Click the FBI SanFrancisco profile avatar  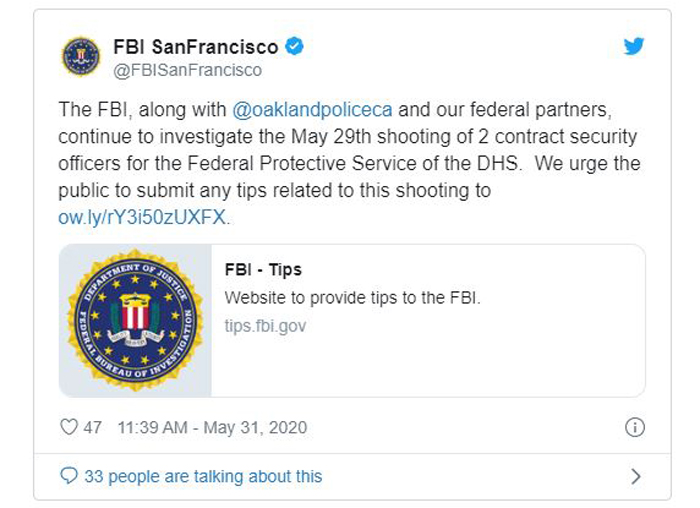tap(81, 57)
